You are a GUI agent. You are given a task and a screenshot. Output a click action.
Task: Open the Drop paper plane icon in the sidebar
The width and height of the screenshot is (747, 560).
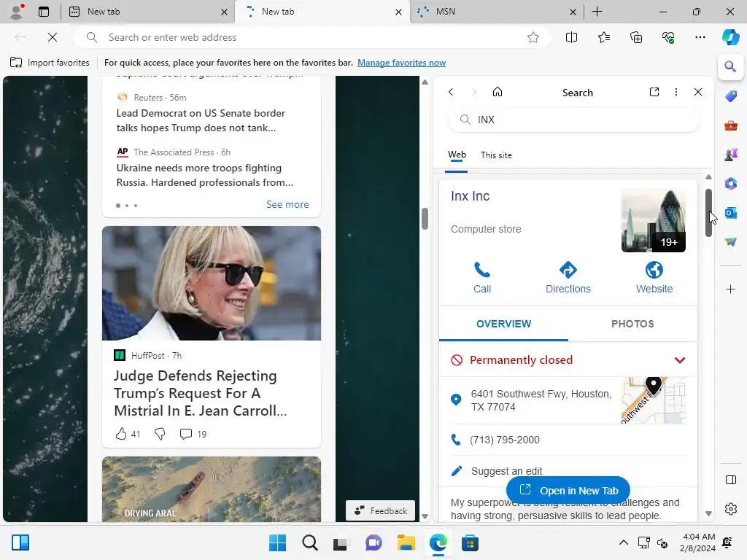[730, 242]
